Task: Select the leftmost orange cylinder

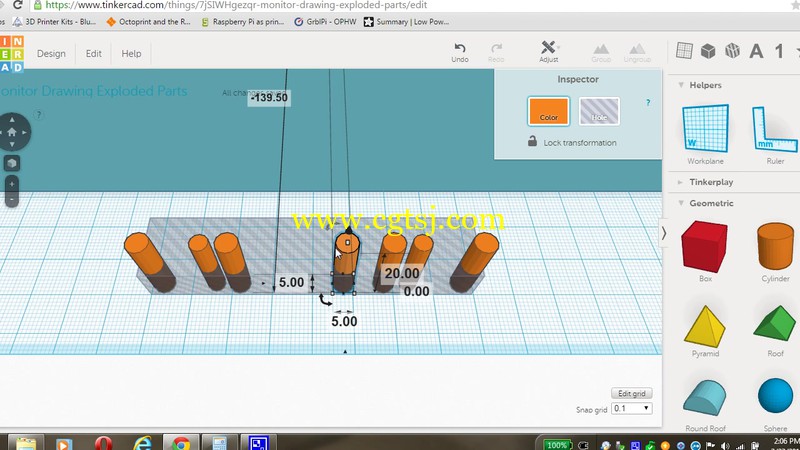Action: click(150, 262)
